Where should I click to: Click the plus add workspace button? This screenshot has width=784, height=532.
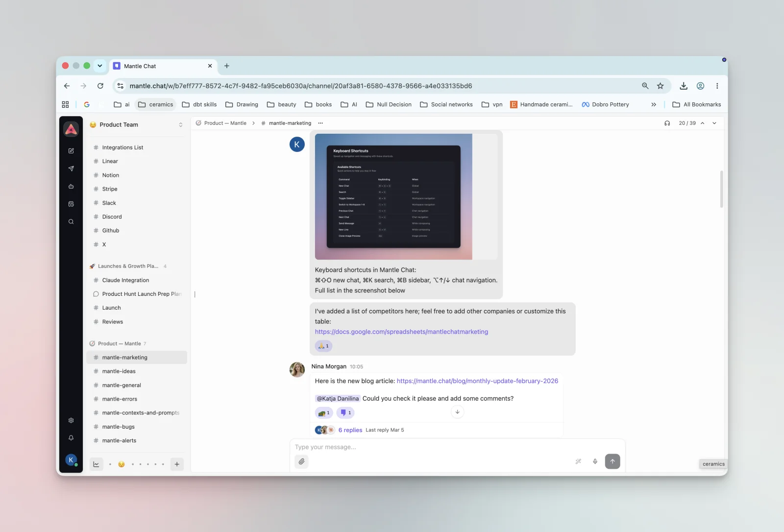(177, 464)
